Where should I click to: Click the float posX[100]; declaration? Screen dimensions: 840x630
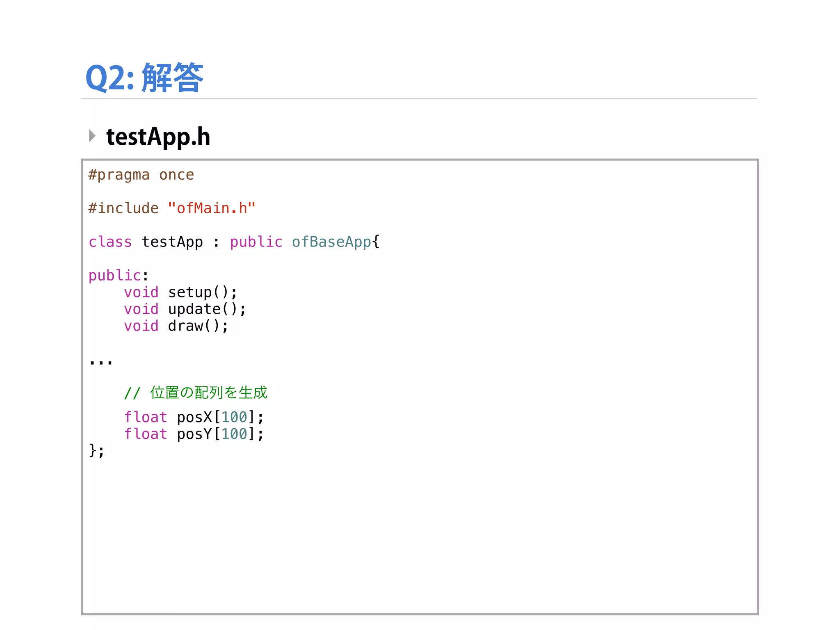194,417
